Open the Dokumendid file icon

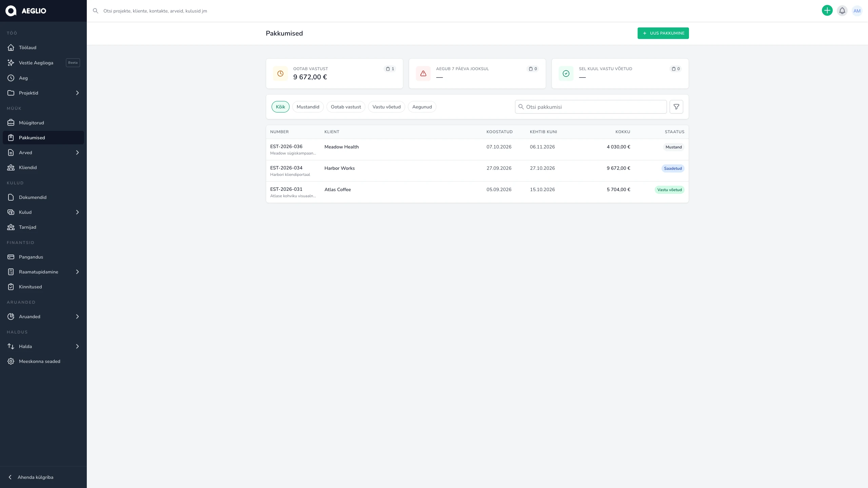click(x=11, y=197)
